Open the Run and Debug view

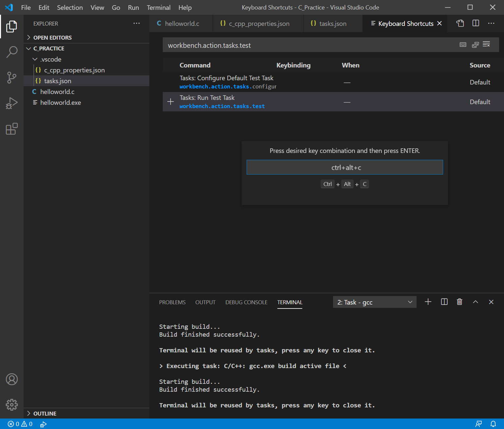tap(11, 103)
